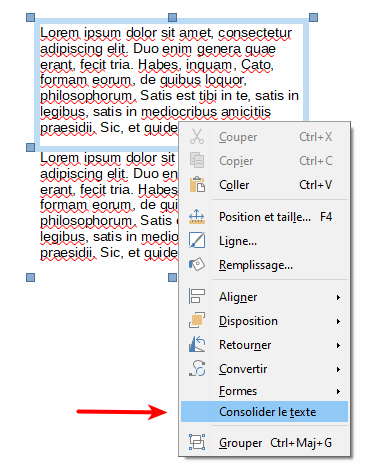The height and width of the screenshot is (475, 371).
Task: Select Consolider le texte menu entry
Action: pyautogui.click(x=264, y=412)
